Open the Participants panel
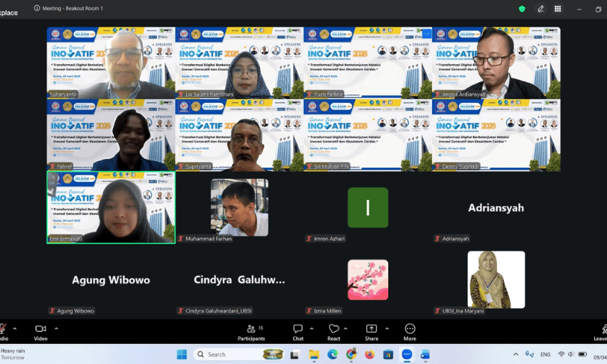This screenshot has height=364, width=607. point(251,330)
